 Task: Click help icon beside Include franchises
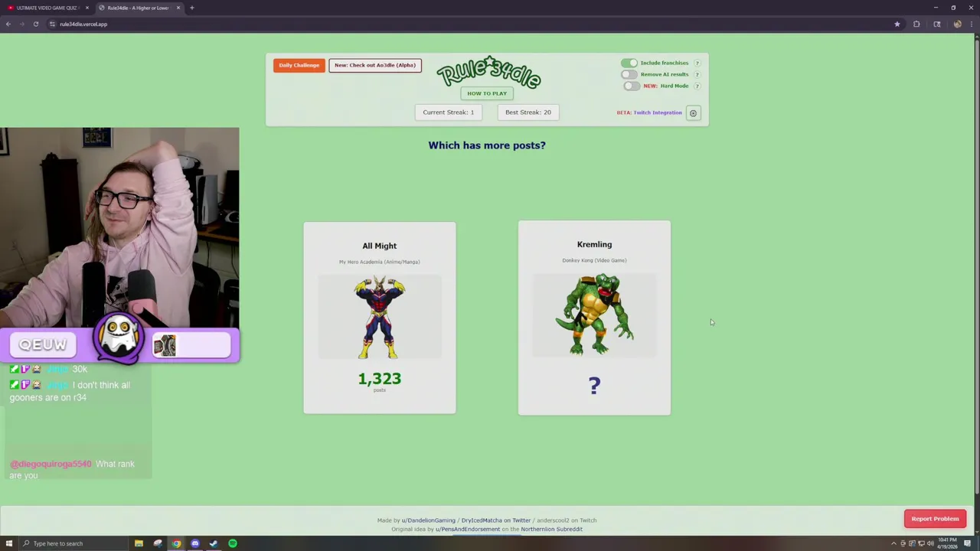[697, 63]
